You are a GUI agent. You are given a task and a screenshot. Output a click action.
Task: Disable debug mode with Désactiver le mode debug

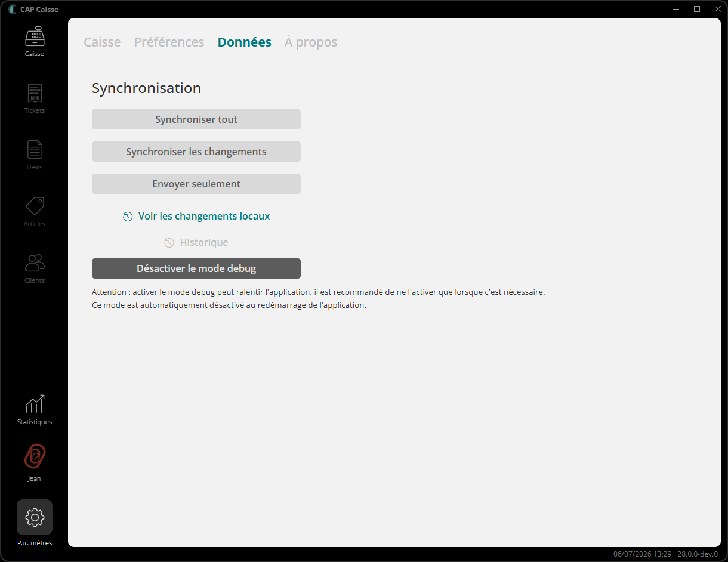coord(196,268)
